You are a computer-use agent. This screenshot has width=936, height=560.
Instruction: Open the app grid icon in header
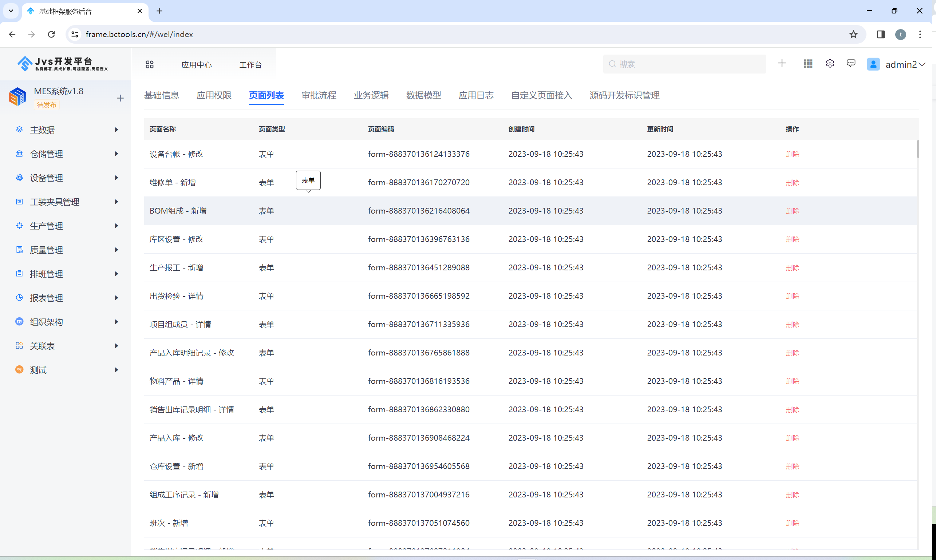click(x=808, y=64)
